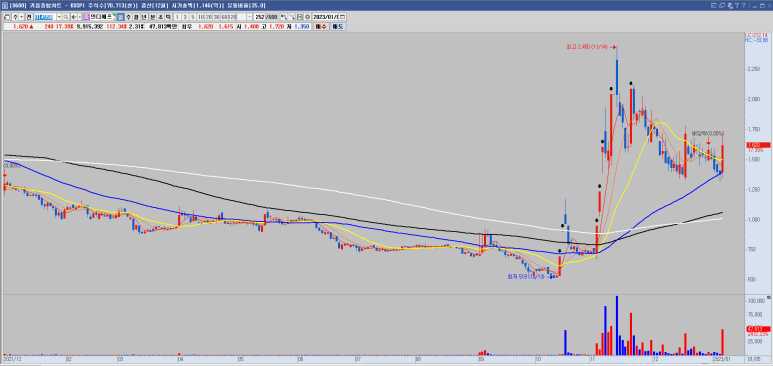This screenshot has width=773, height=366.
Task: Click the red 매수 buy button
Action: click(321, 27)
